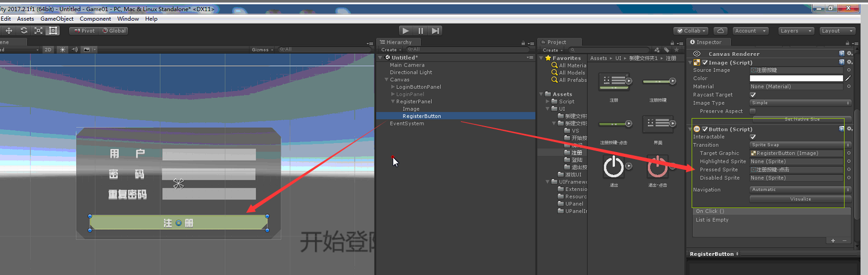This screenshot has height=275, width=868.
Task: Open the Layers dropdown
Action: point(796,31)
